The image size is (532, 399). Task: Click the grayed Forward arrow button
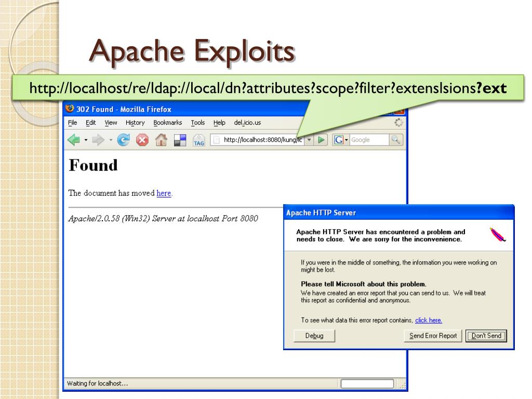[x=98, y=140]
